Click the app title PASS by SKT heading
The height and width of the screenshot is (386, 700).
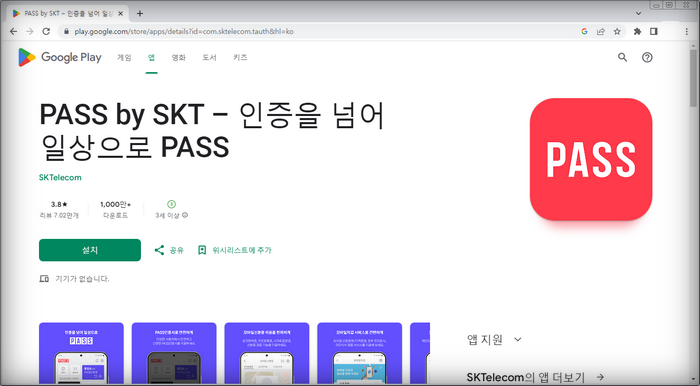click(212, 131)
